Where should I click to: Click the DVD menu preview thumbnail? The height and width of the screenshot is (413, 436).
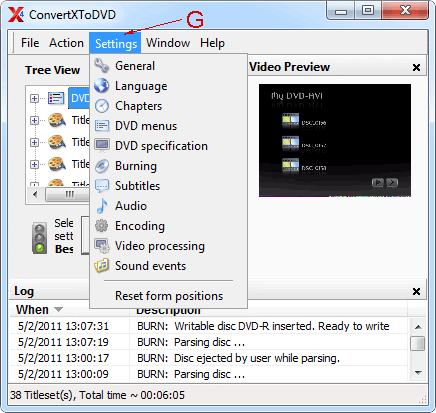pos(335,140)
